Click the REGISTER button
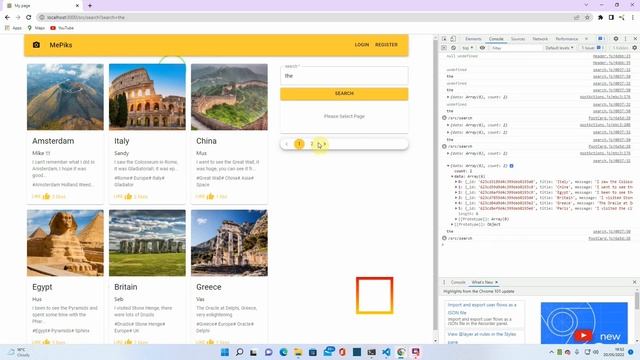 (x=386, y=44)
